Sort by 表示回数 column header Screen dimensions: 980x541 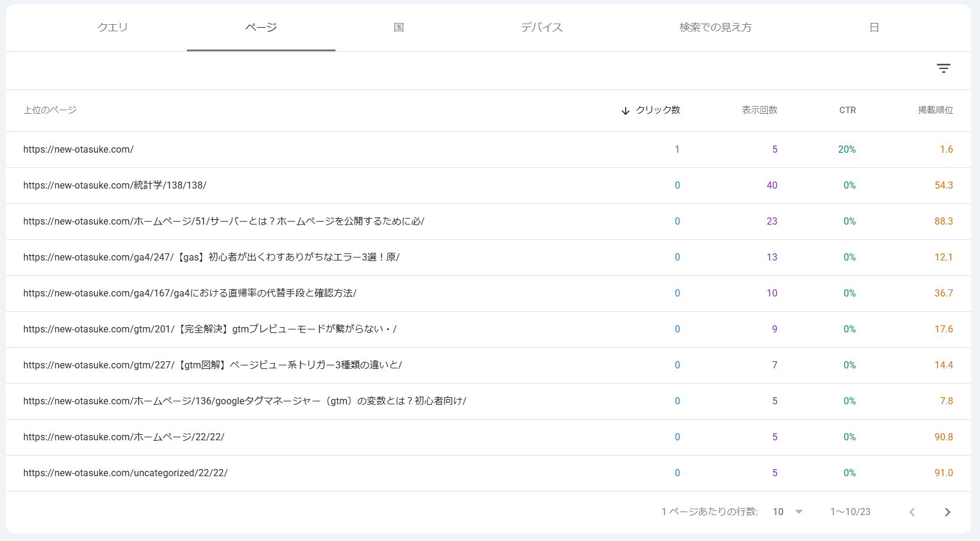(759, 110)
